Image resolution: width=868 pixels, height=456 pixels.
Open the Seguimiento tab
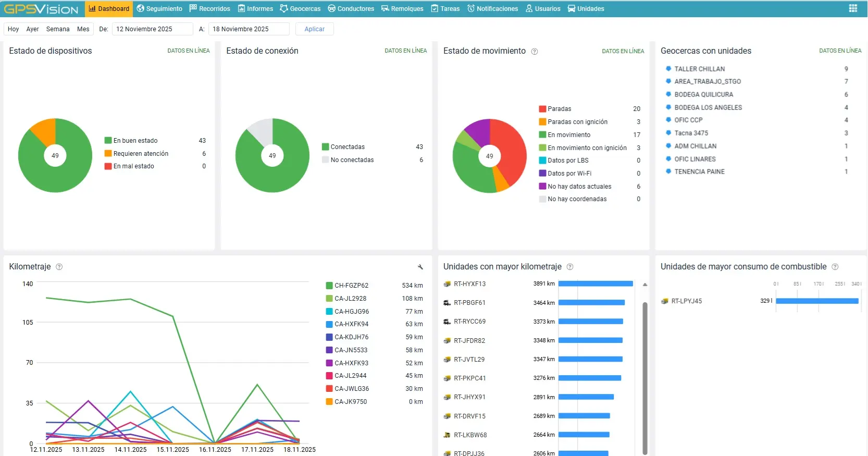coord(159,9)
